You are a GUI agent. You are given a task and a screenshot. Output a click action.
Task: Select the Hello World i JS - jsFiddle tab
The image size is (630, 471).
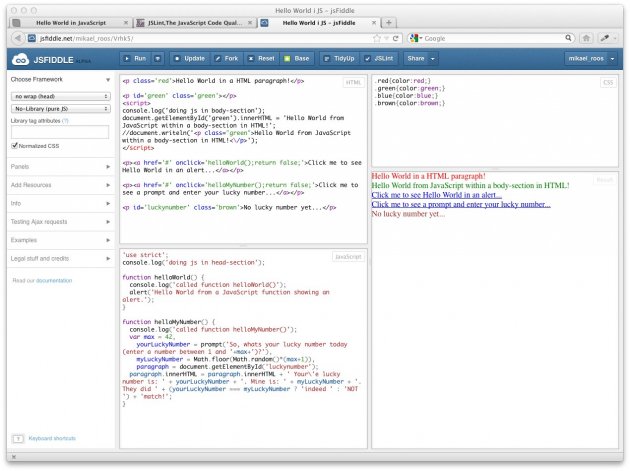[319, 23]
